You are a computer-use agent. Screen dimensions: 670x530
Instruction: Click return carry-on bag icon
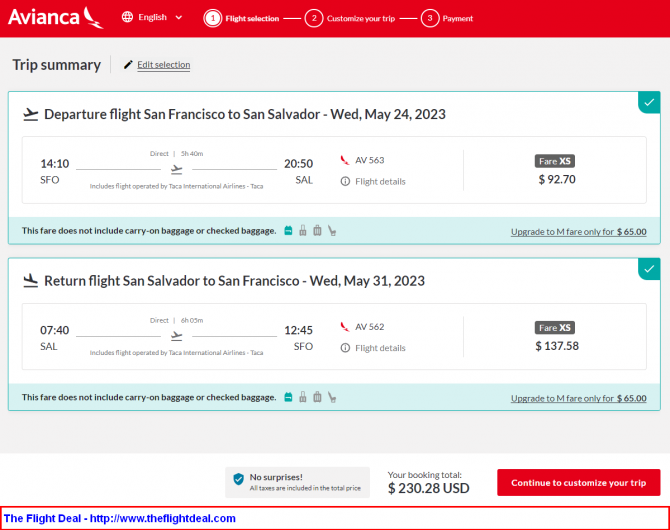click(303, 398)
